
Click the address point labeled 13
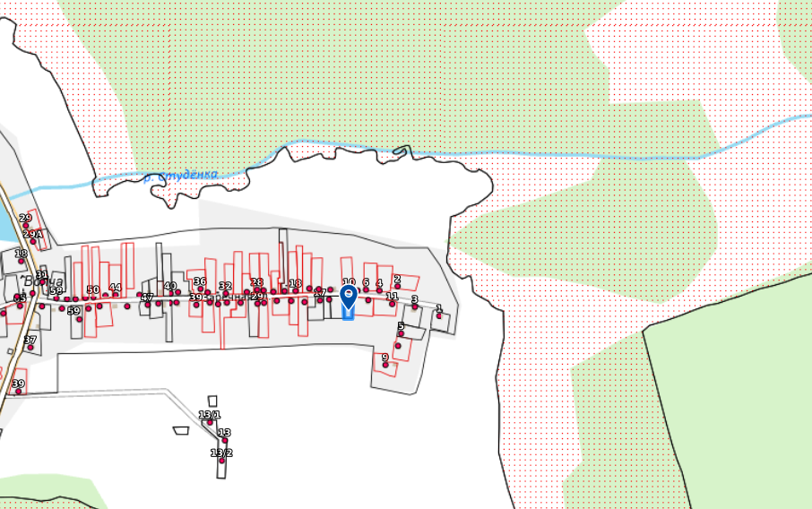pyautogui.click(x=225, y=440)
